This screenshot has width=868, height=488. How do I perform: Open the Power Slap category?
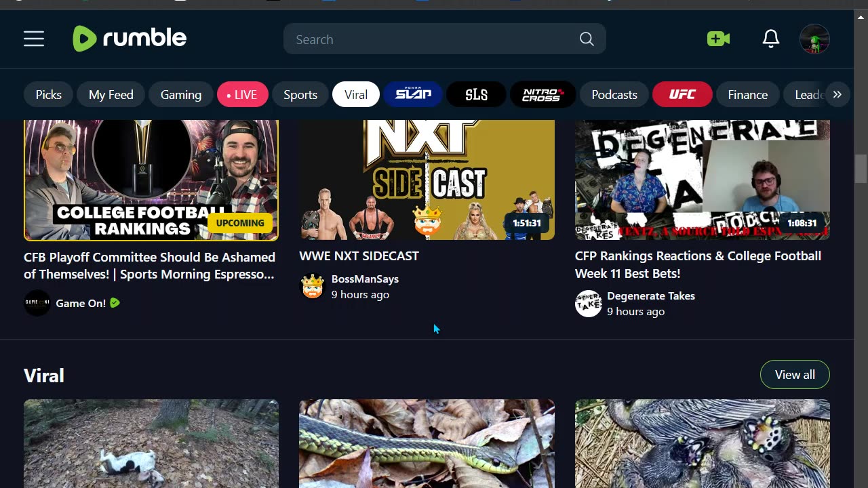(x=413, y=94)
